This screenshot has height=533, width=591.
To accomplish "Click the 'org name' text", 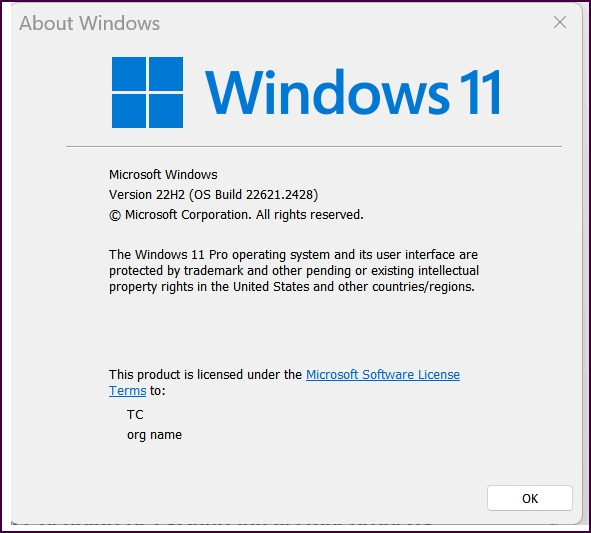I will click(155, 435).
